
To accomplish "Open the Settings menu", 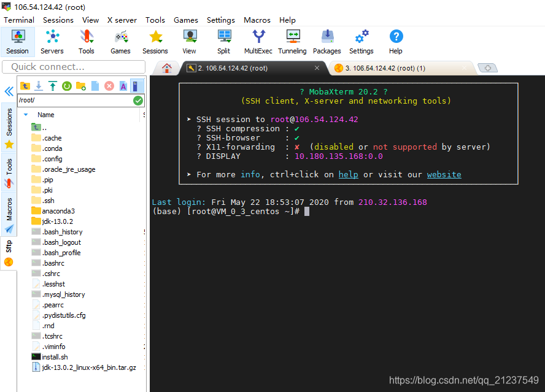I will (x=221, y=20).
